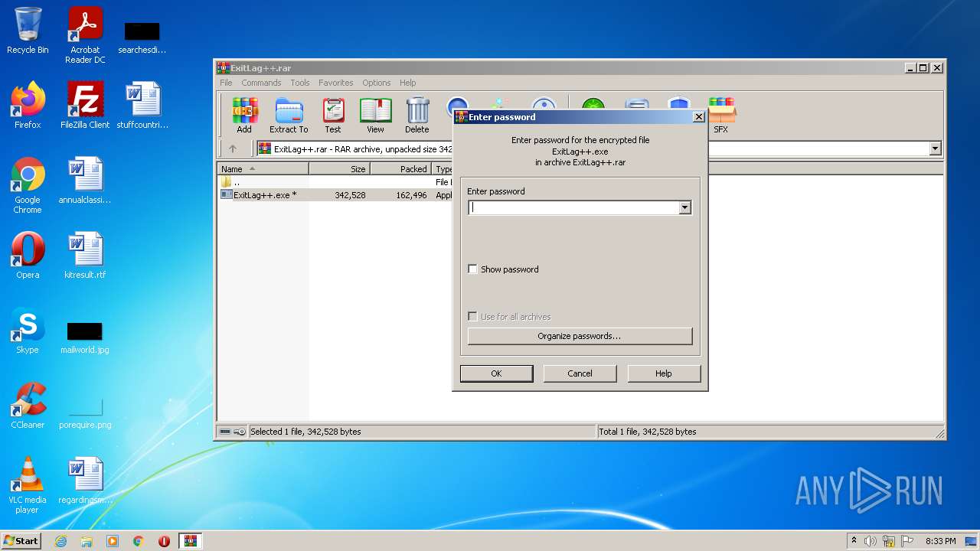Select the ExitLag++.exe file icon
The width and height of the screenshot is (980, 551).
(226, 195)
